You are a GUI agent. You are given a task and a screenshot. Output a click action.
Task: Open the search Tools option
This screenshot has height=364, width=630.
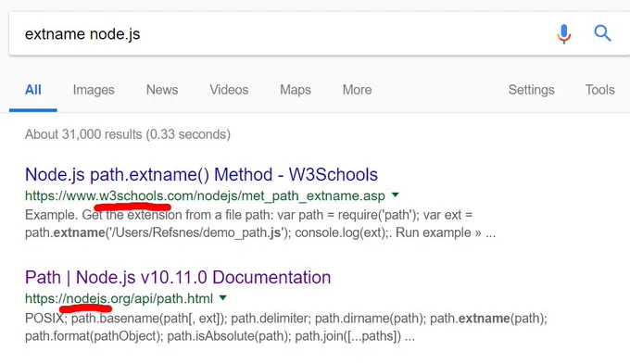(x=599, y=90)
